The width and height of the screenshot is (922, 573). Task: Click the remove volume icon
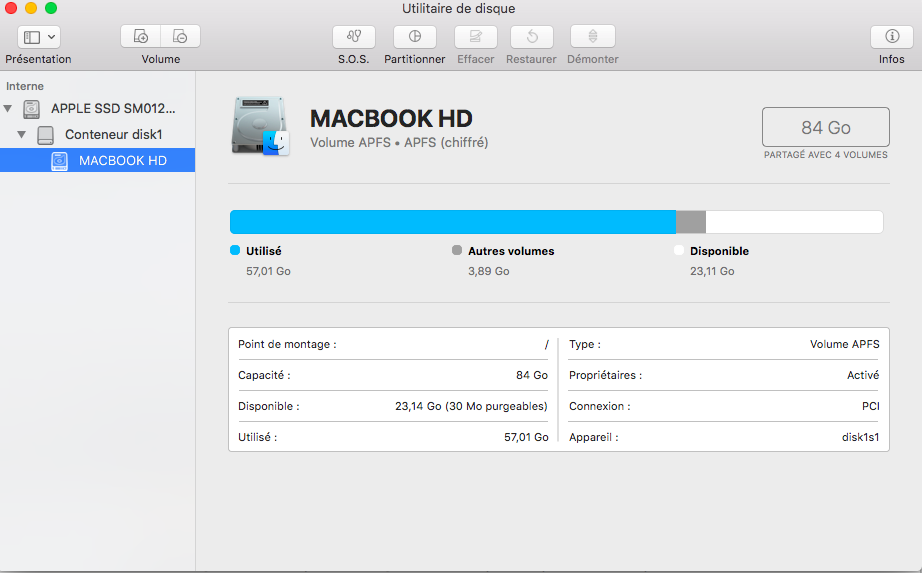pos(181,36)
